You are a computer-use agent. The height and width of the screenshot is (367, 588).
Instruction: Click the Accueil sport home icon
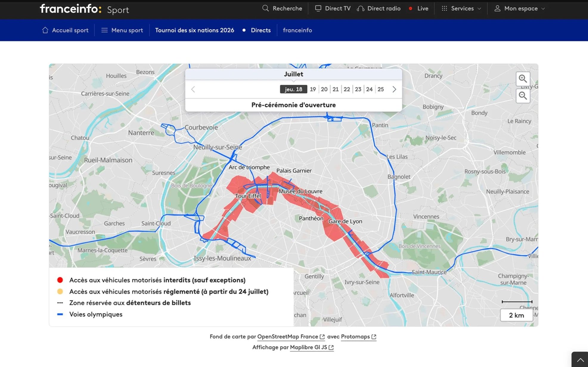(x=45, y=30)
